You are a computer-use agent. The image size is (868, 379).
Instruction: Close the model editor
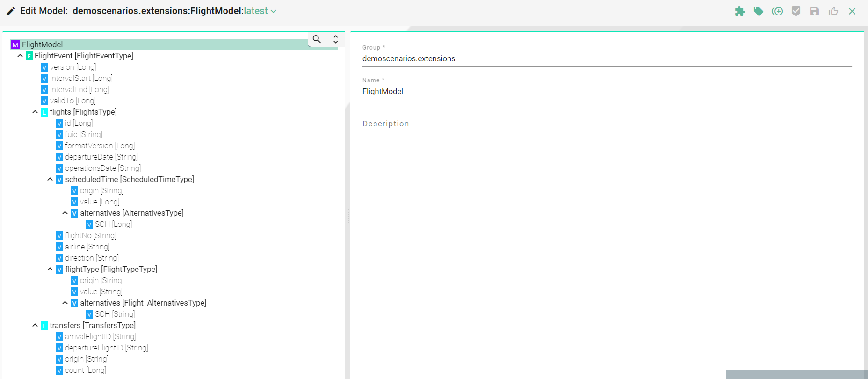coord(852,11)
